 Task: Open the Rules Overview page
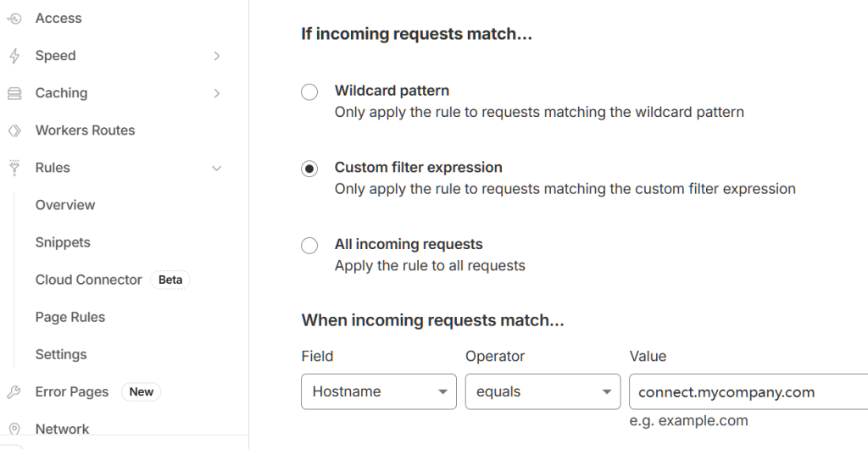pyautogui.click(x=65, y=205)
